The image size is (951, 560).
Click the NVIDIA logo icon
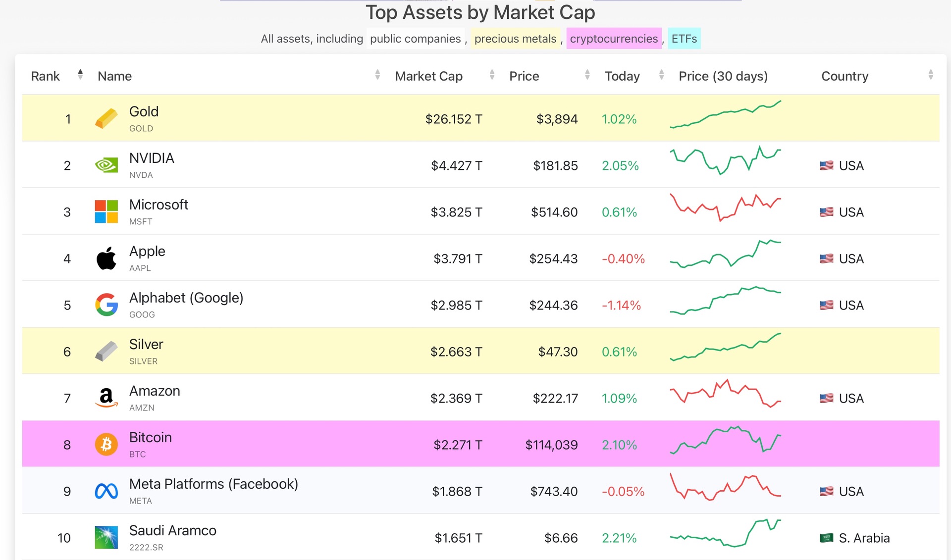pyautogui.click(x=106, y=165)
